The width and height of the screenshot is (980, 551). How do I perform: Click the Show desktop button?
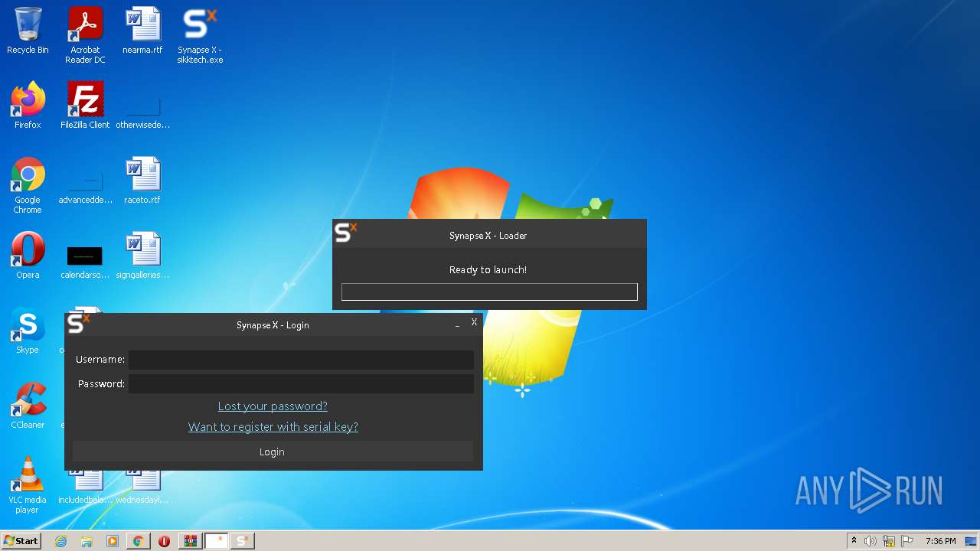coord(972,541)
